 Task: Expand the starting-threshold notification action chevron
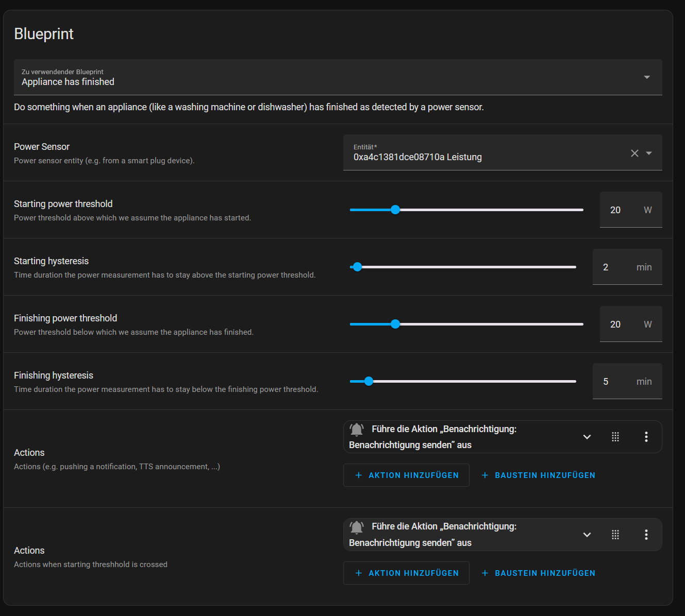pyautogui.click(x=587, y=535)
